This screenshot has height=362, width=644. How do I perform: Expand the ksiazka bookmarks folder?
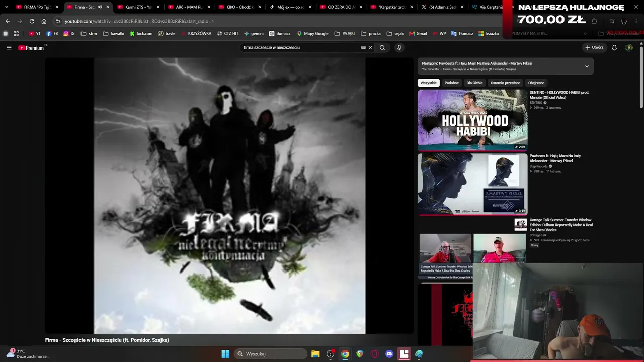coord(489,34)
